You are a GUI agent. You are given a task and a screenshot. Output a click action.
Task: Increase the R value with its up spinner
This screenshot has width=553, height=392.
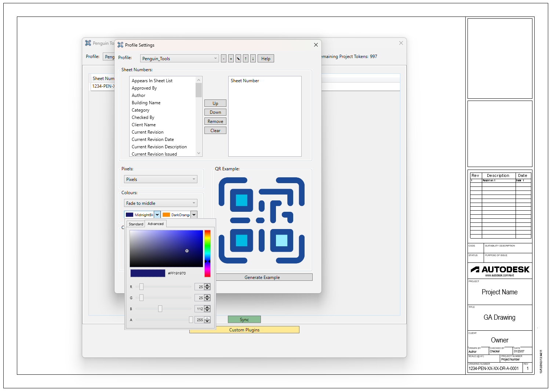click(x=207, y=285)
